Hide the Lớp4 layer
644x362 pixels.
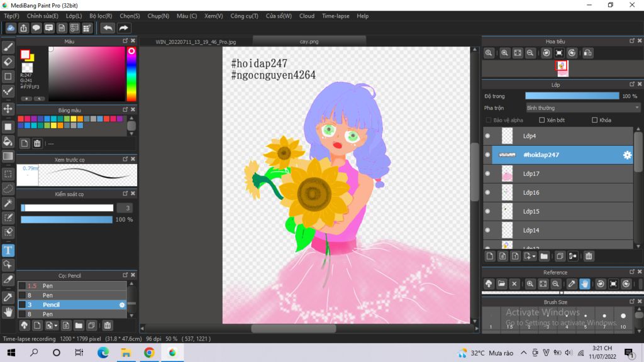[487, 136]
